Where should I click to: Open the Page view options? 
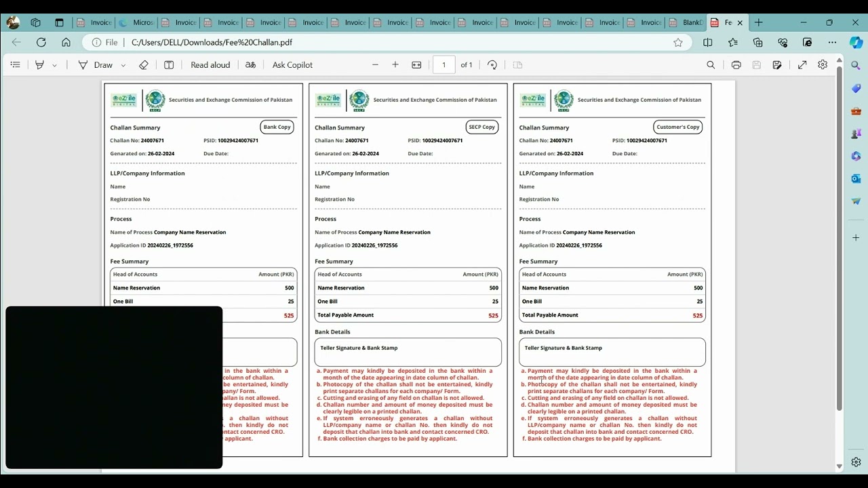517,65
